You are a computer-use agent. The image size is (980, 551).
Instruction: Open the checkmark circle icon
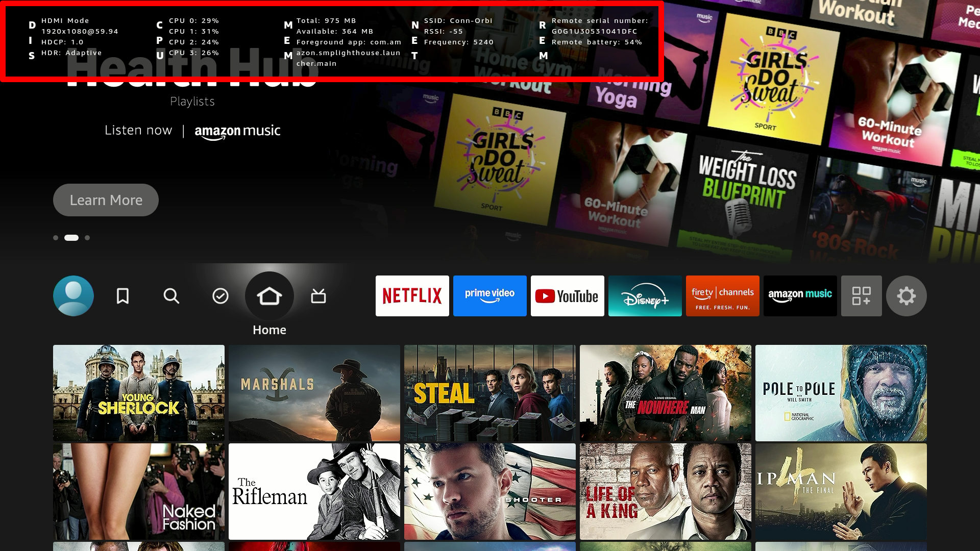click(220, 296)
